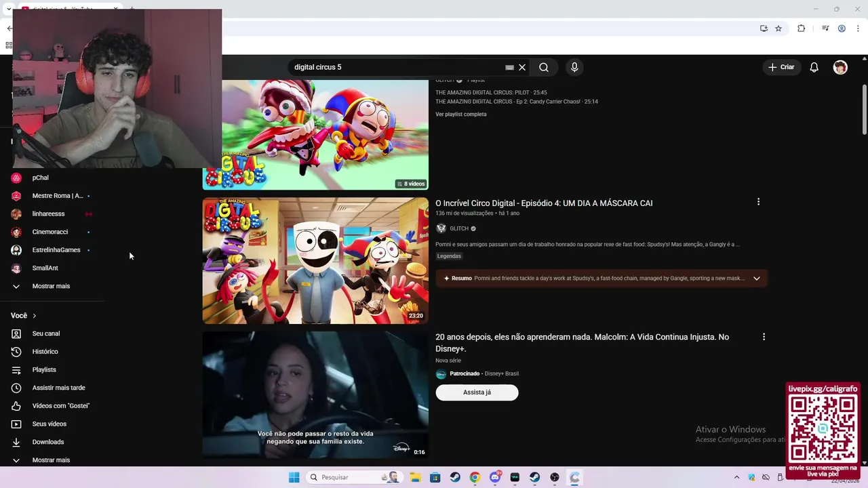Open Chrome's three-dot menu
This screenshot has width=868, height=488.
click(x=858, y=28)
